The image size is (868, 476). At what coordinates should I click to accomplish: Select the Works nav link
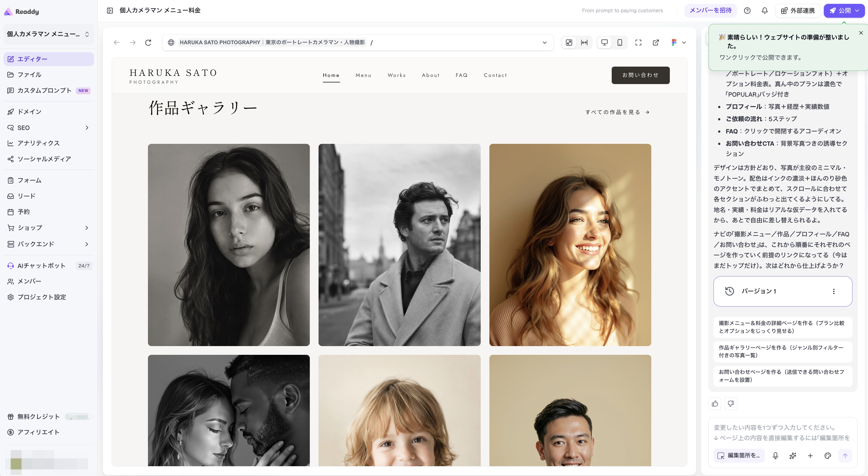[x=397, y=75]
